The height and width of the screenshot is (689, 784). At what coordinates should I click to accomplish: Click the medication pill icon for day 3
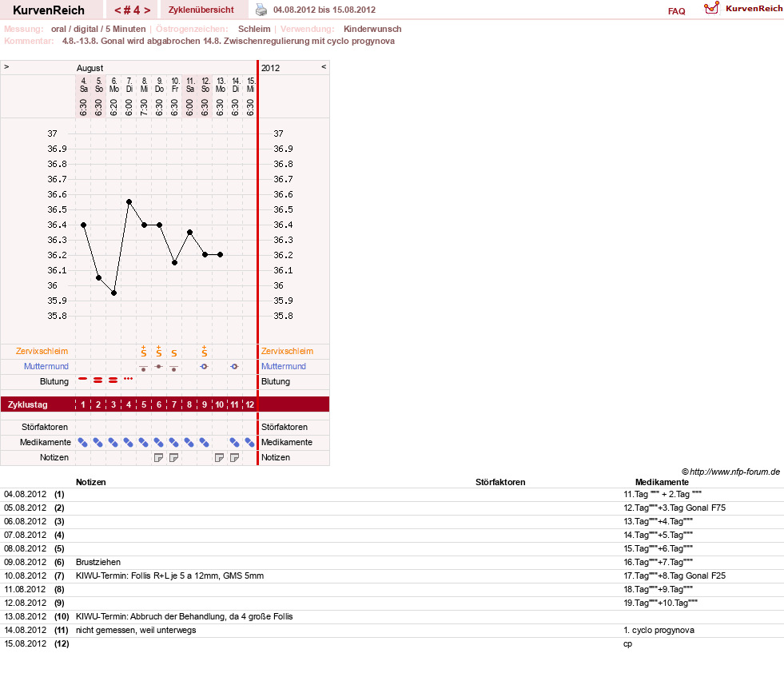tap(113, 443)
